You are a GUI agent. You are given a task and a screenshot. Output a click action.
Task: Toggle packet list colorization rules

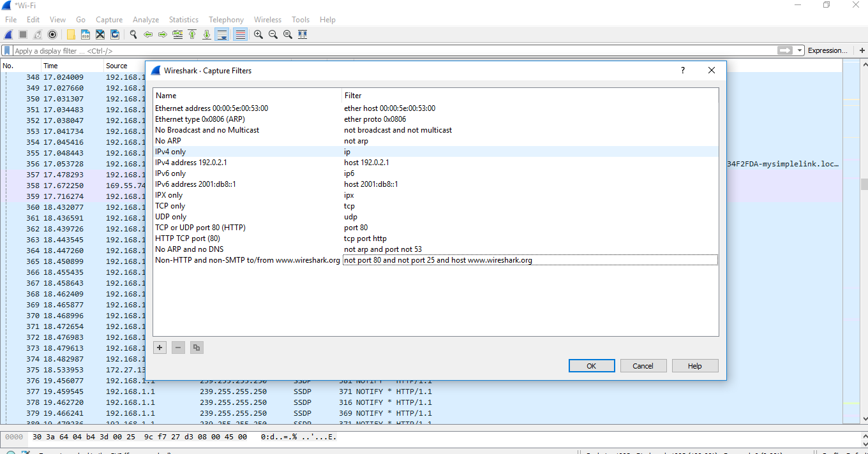tap(240, 34)
